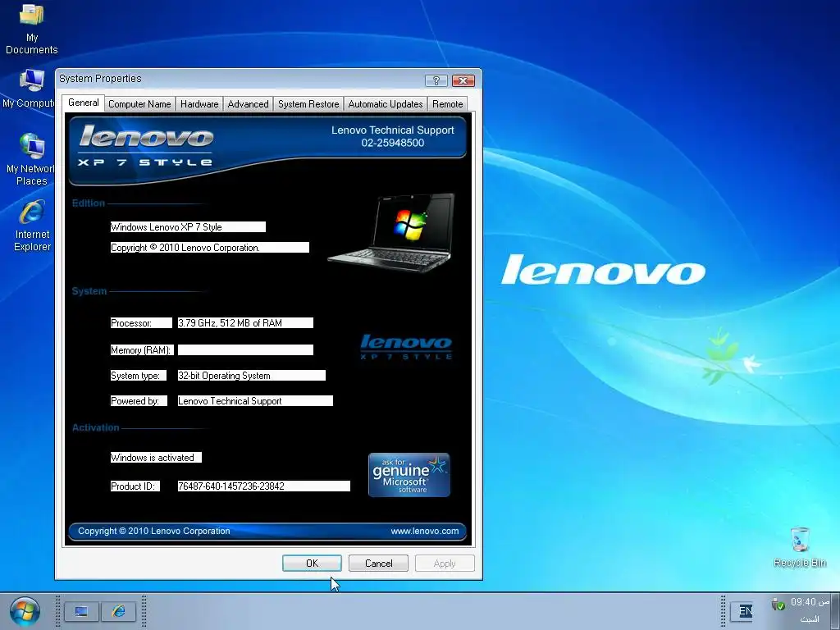Click the help question mark button
This screenshot has width=840, height=630.
[436, 80]
